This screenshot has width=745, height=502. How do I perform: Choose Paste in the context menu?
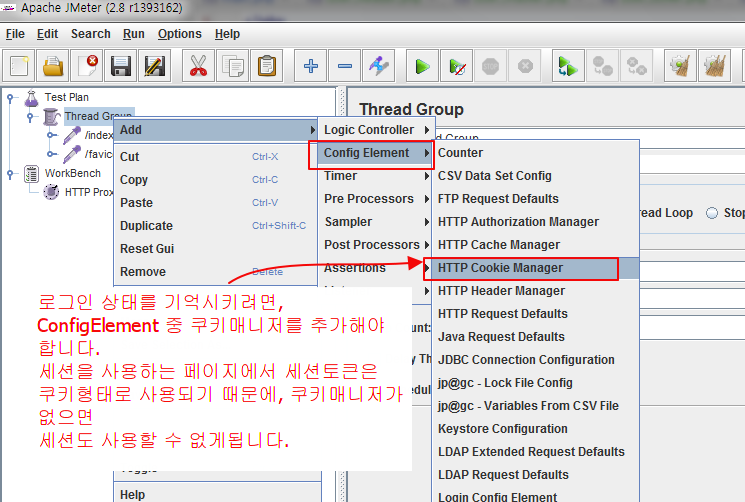click(216, 203)
